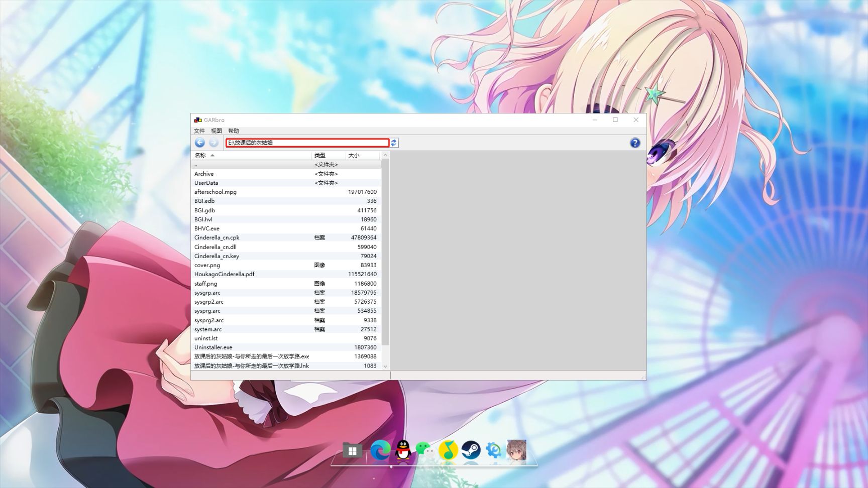
Task: Select the system.arc archive
Action: [x=286, y=329]
